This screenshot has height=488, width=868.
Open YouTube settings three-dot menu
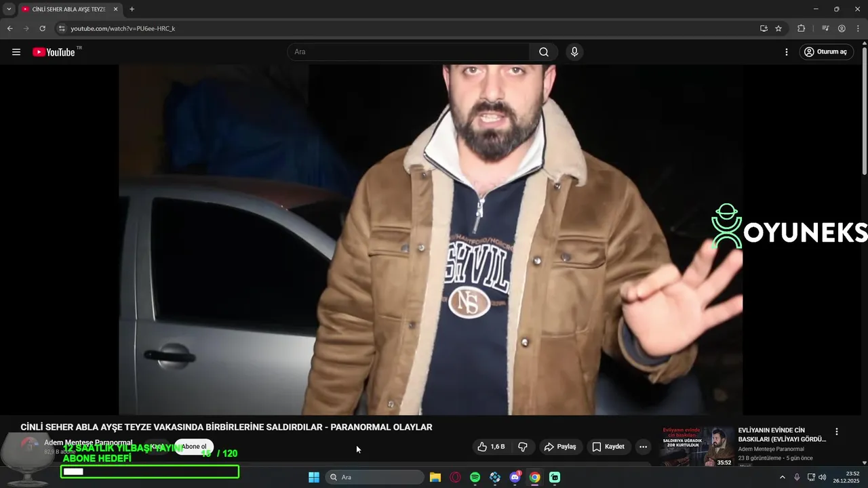tap(787, 52)
